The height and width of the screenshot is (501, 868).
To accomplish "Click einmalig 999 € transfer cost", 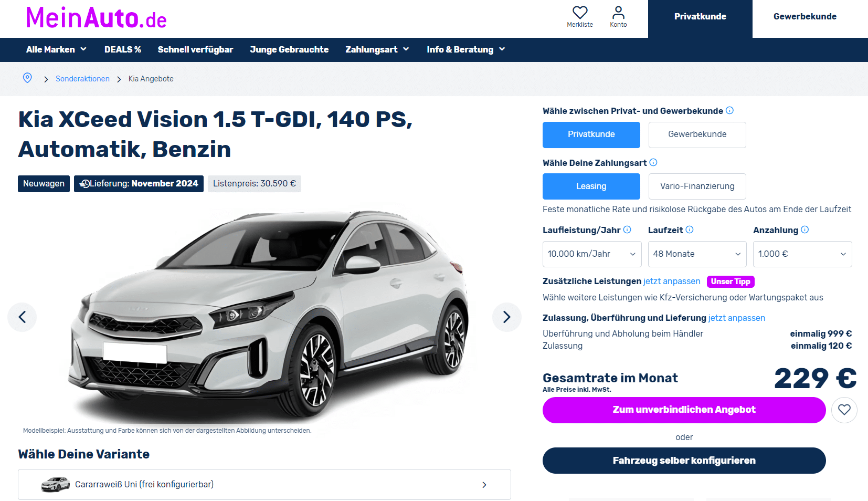I will tap(821, 334).
